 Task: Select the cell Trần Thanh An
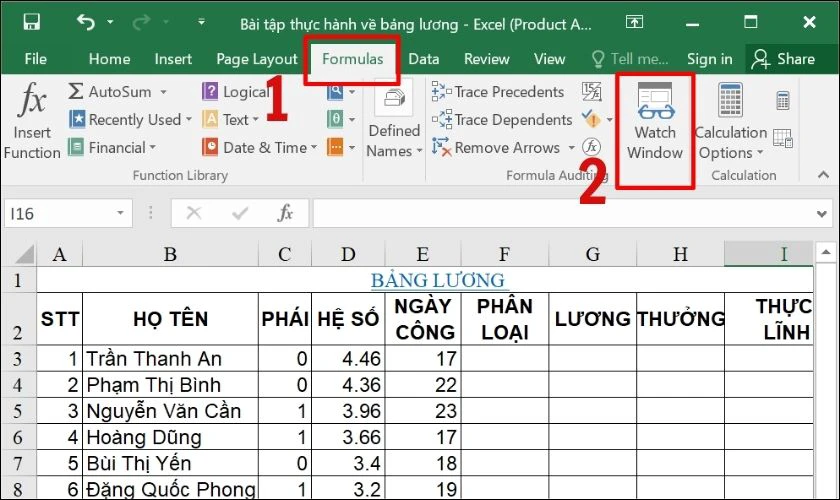tap(170, 359)
